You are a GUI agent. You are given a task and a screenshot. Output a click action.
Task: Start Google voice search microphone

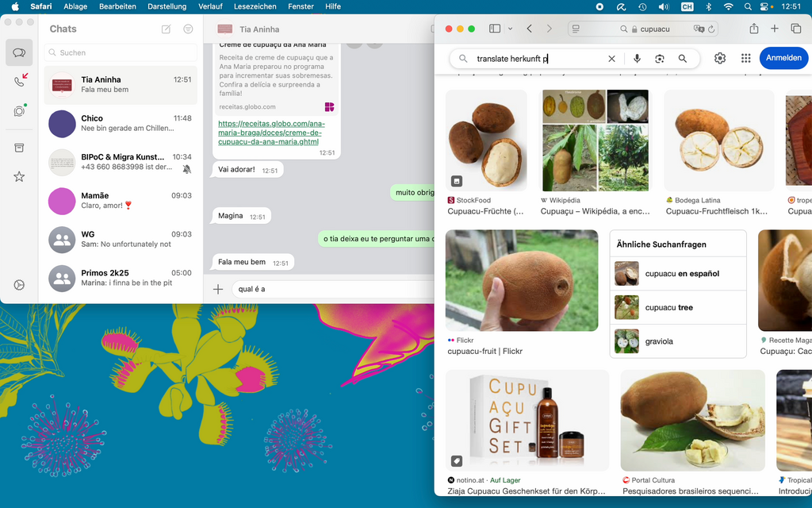(637, 59)
